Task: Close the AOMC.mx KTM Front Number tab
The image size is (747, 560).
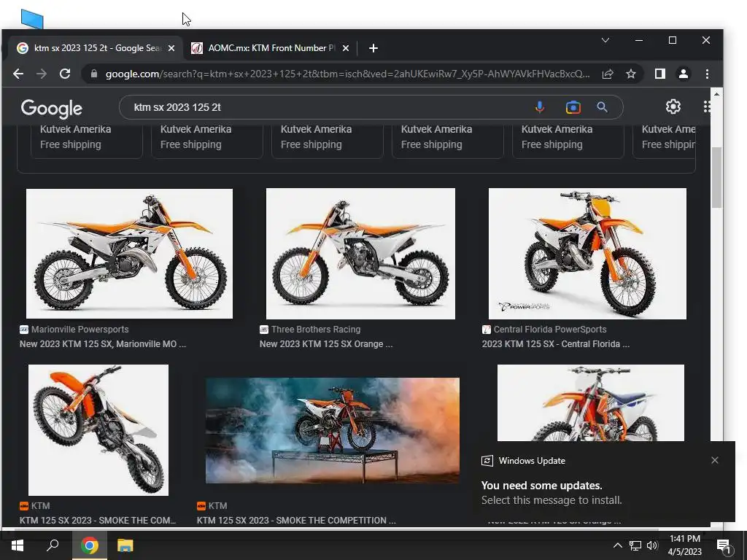Action: (346, 48)
